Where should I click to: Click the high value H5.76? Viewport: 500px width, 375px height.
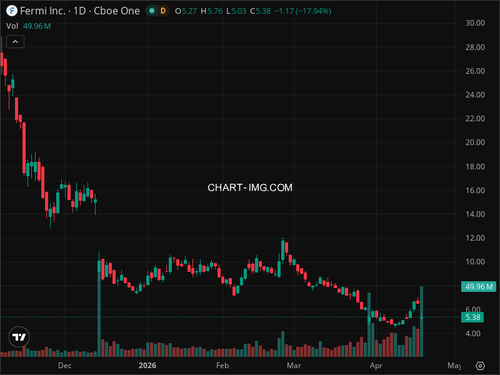point(211,11)
